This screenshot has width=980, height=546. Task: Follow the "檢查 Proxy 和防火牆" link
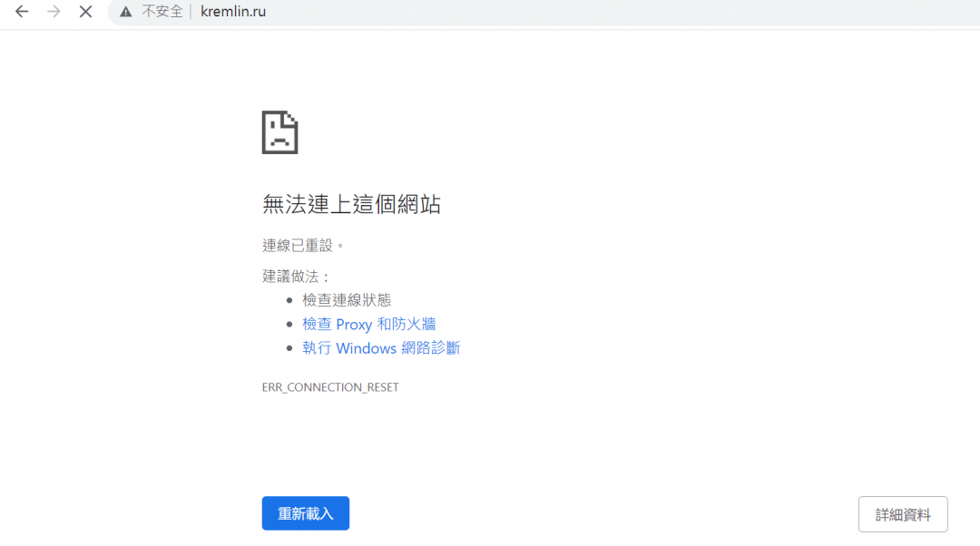click(368, 324)
